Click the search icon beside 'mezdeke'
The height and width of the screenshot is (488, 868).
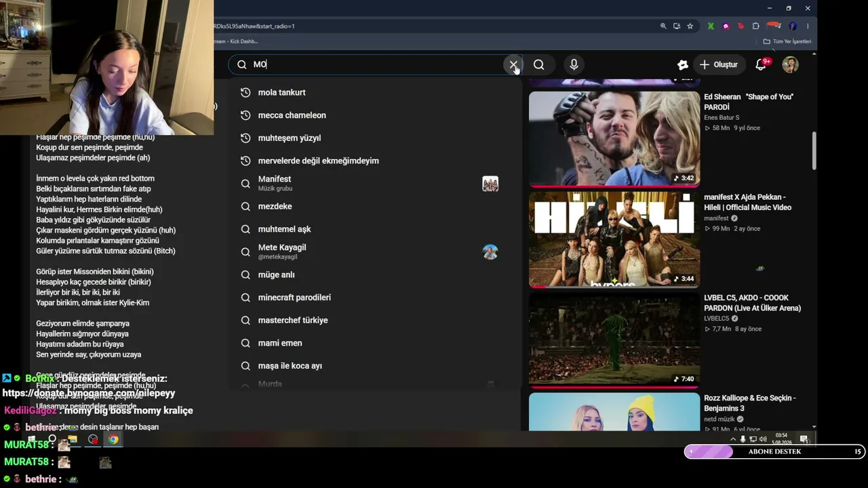tap(245, 206)
